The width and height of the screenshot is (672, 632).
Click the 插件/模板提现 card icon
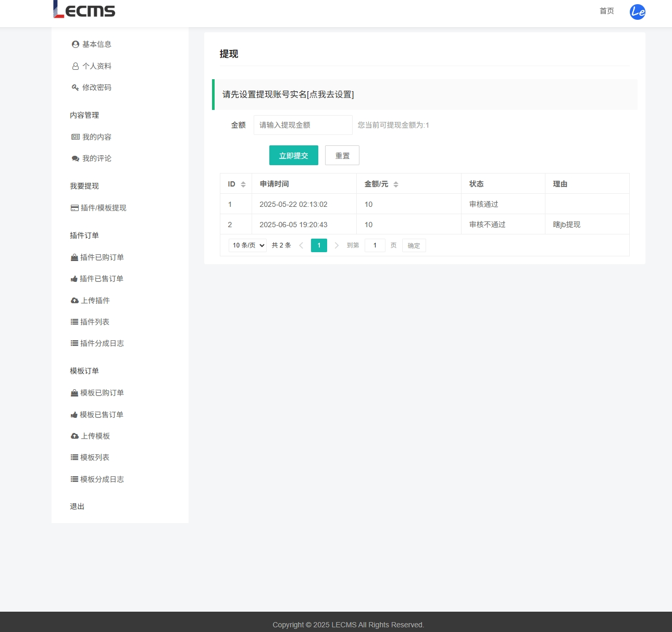pyautogui.click(x=75, y=208)
